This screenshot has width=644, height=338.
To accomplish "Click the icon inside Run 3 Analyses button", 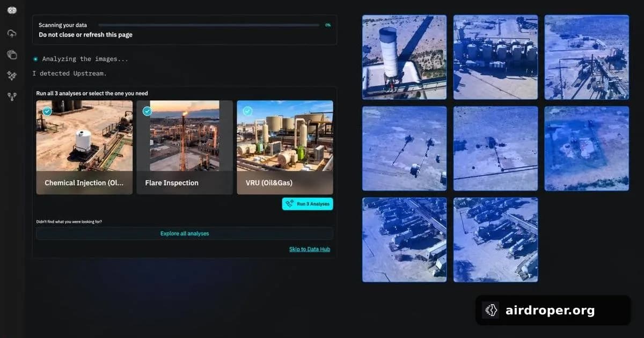I will click(x=290, y=204).
